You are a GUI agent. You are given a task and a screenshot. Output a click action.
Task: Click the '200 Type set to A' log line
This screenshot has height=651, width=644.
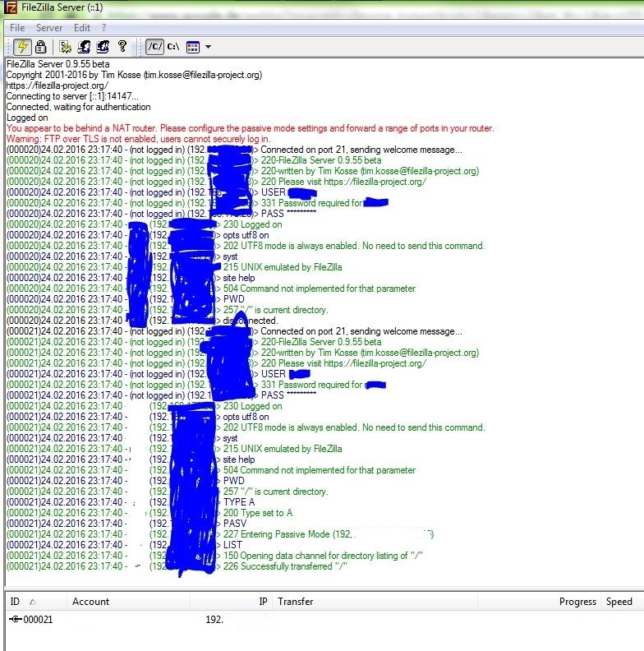coord(149,513)
